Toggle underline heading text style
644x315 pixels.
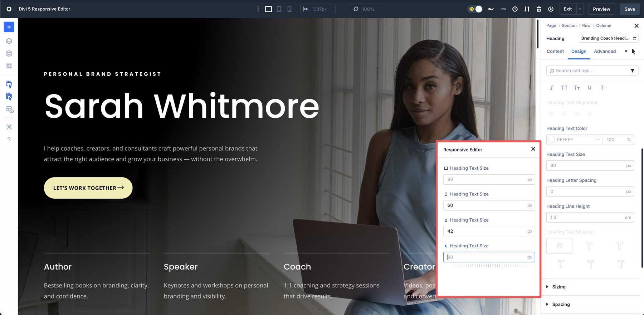(589, 88)
